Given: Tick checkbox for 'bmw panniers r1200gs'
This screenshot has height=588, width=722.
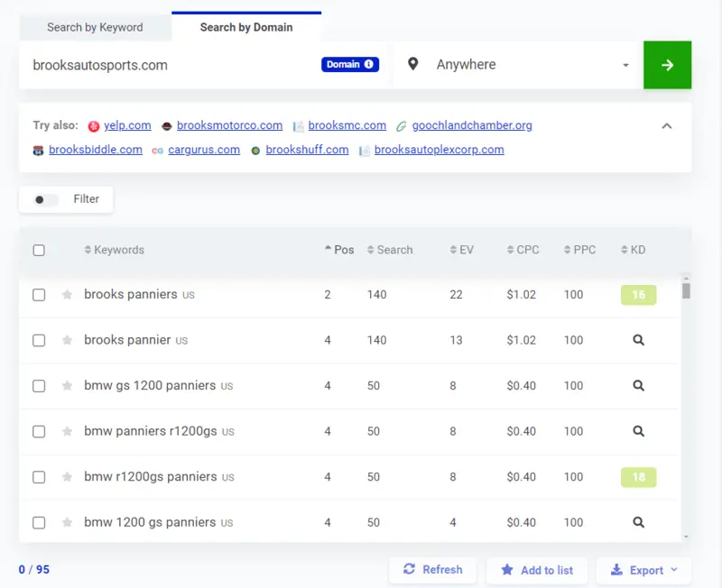Looking at the screenshot, I should [x=39, y=431].
